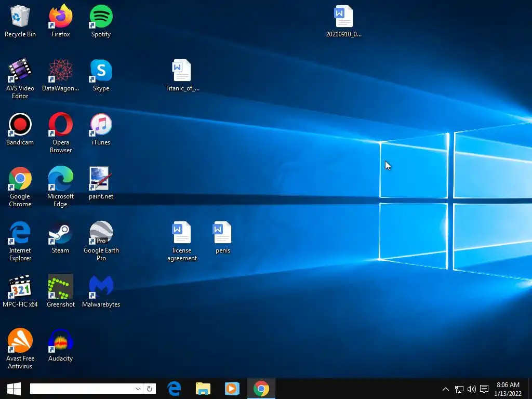Screen dimensions: 532x399
Task: Click the Greenshot desktop shortcut
Action: tap(60, 291)
